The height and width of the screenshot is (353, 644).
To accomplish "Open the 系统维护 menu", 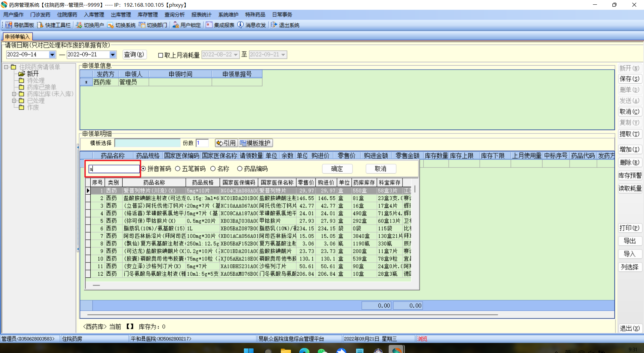I will (x=228, y=14).
